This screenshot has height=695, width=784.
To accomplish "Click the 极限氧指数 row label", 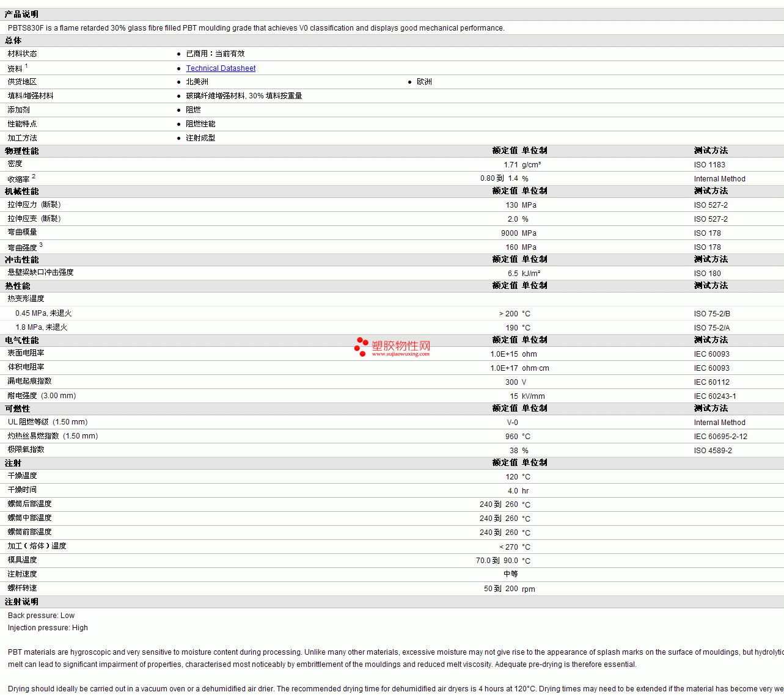I will (x=26, y=449).
